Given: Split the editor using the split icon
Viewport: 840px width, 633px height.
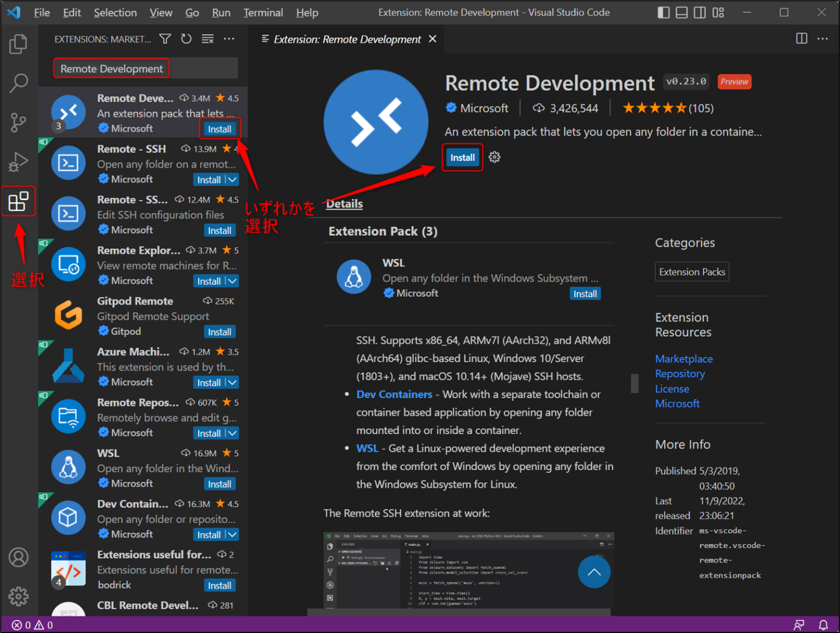Looking at the screenshot, I should (x=802, y=39).
